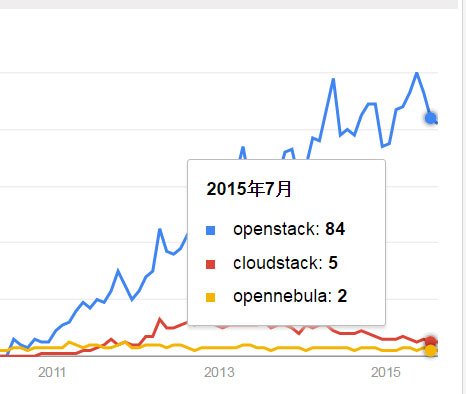Click the openstack dip in early 2015

click(382, 146)
